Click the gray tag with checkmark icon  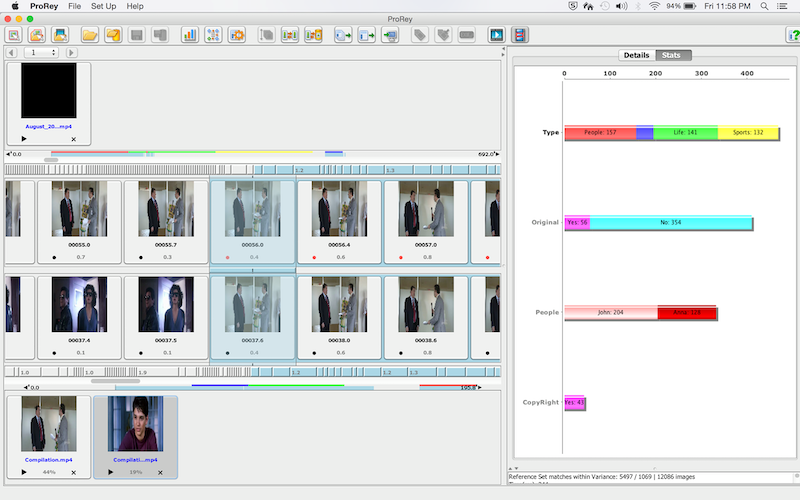coord(443,35)
